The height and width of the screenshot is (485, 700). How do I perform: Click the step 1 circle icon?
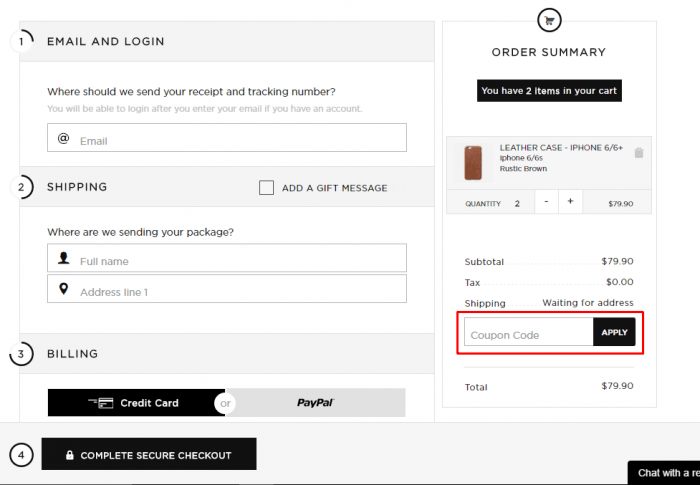coord(21,42)
